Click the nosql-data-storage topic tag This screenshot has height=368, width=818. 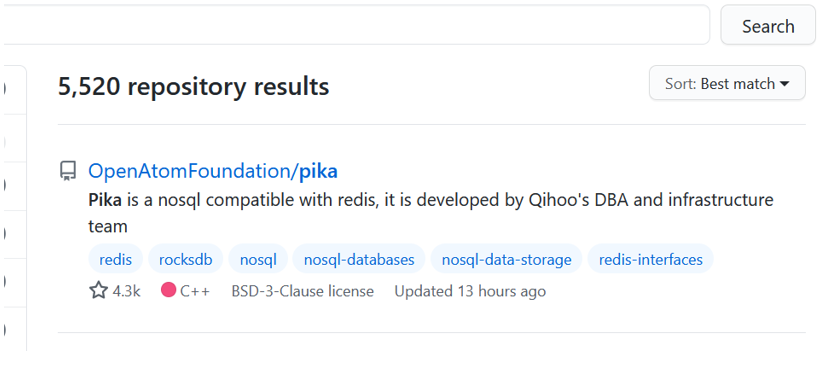tap(506, 259)
